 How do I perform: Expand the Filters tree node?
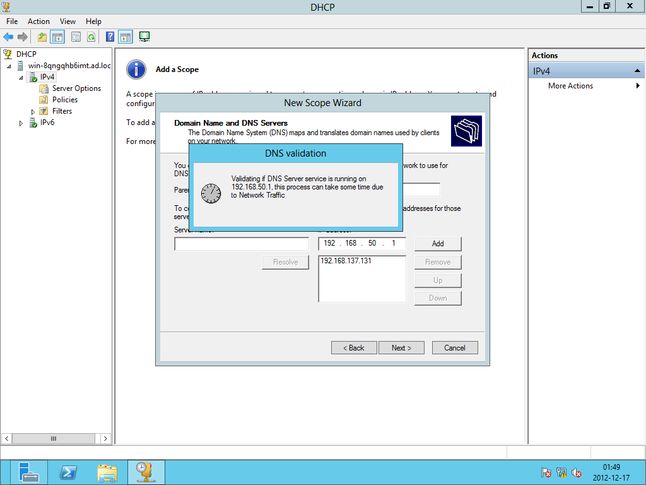click(x=33, y=112)
